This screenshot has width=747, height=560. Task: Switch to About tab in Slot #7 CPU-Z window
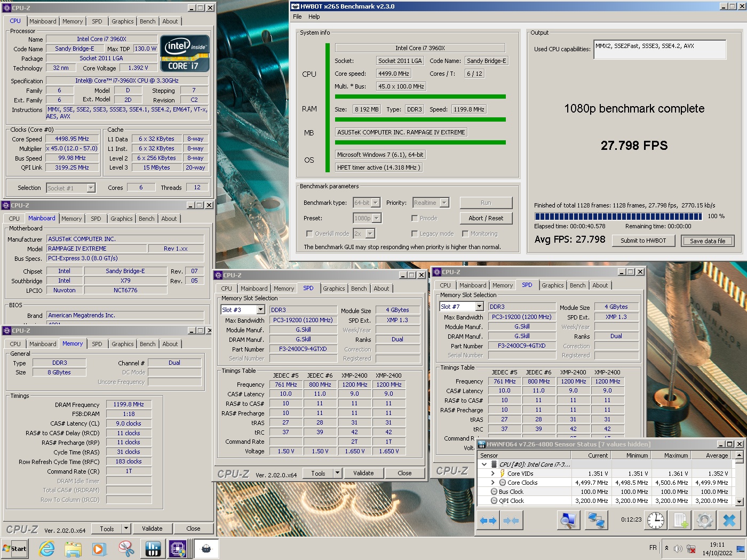(x=600, y=285)
